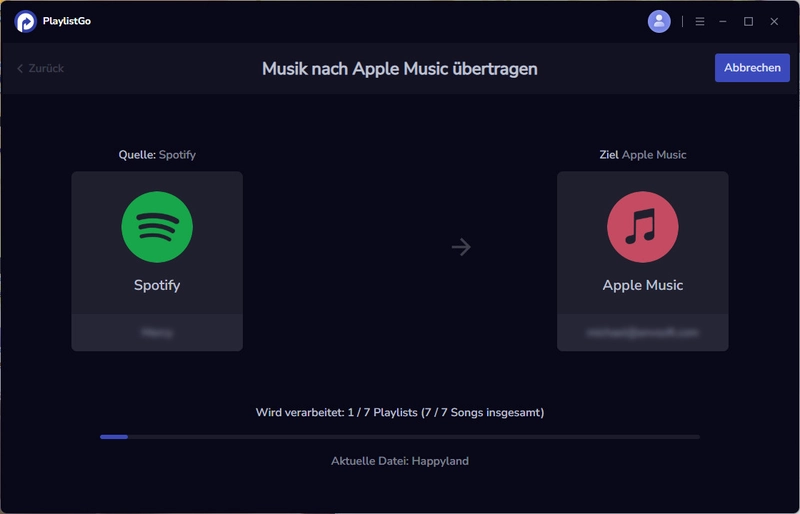Click the blurred Apple Music account email

coord(642,333)
